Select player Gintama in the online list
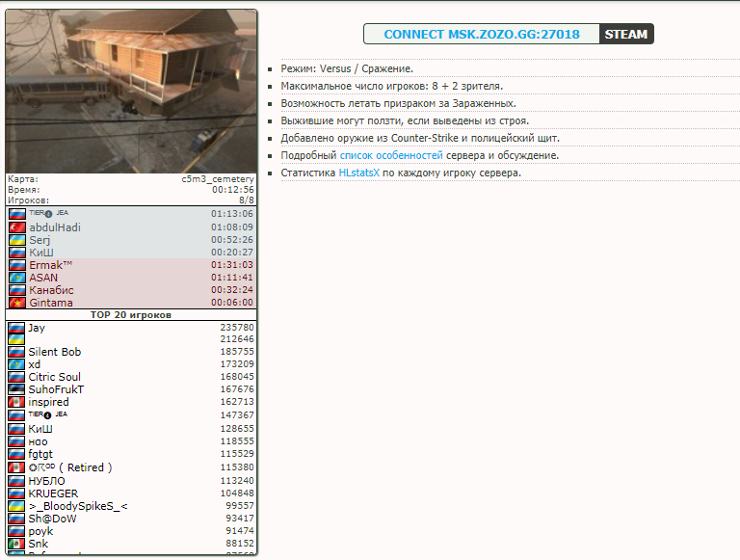 (x=51, y=303)
